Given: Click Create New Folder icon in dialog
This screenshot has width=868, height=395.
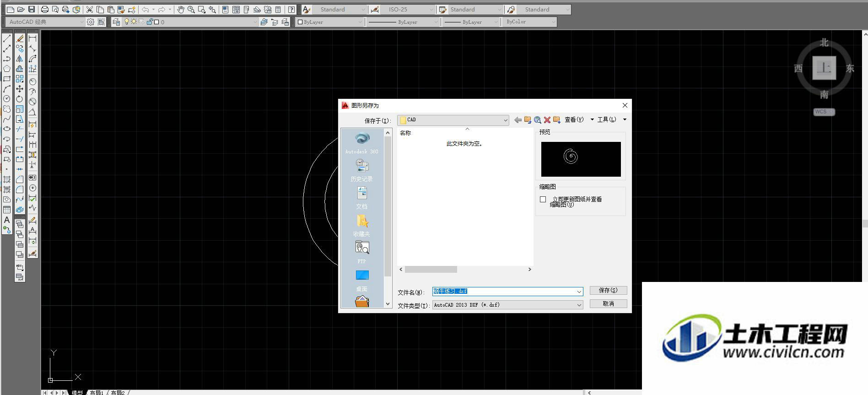Looking at the screenshot, I should point(557,120).
